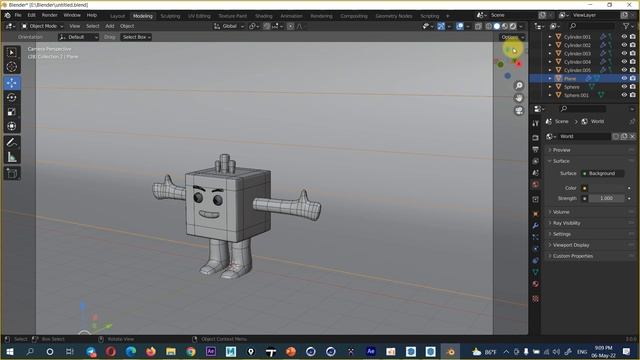This screenshot has width=640, height=360.
Task: Click the outliner search field
Action: [x=591, y=26]
